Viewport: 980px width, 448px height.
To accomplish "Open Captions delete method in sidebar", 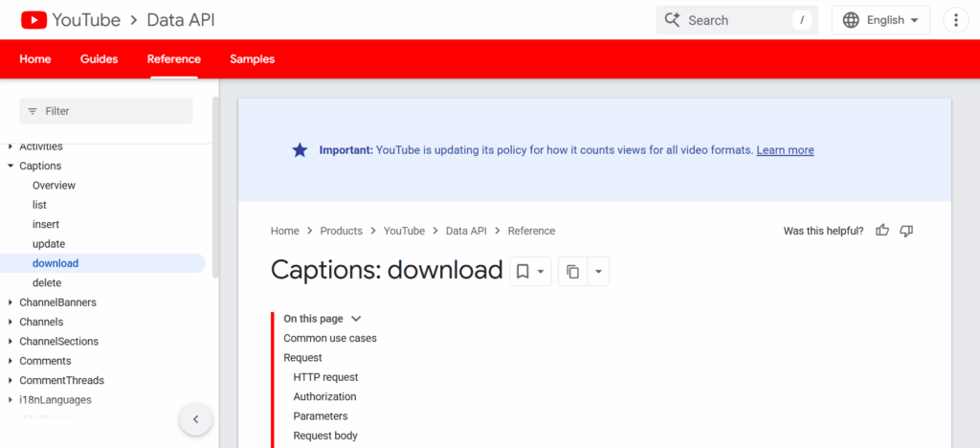I will [x=47, y=283].
